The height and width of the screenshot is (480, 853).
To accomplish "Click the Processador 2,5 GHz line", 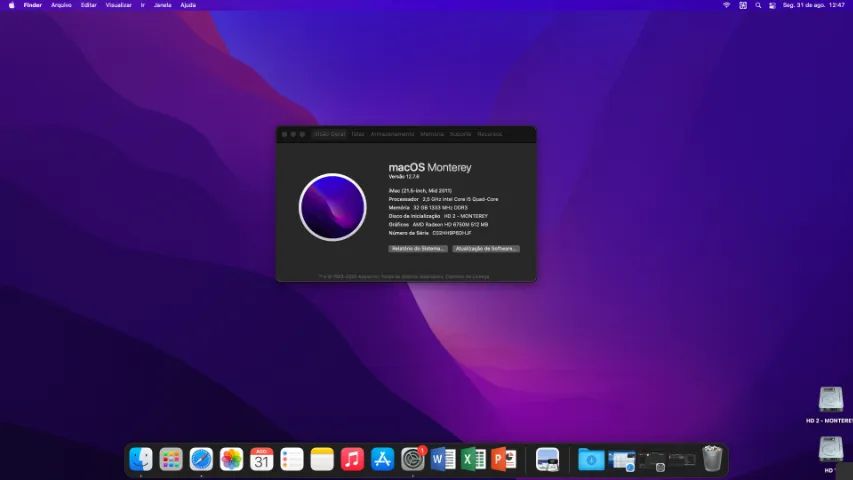I will (443, 199).
